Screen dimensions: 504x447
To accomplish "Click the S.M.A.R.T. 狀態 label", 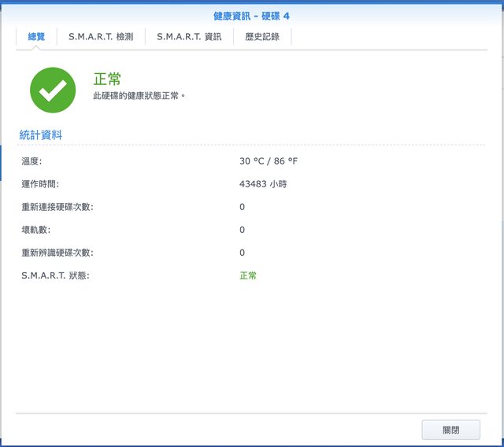I will [55, 275].
